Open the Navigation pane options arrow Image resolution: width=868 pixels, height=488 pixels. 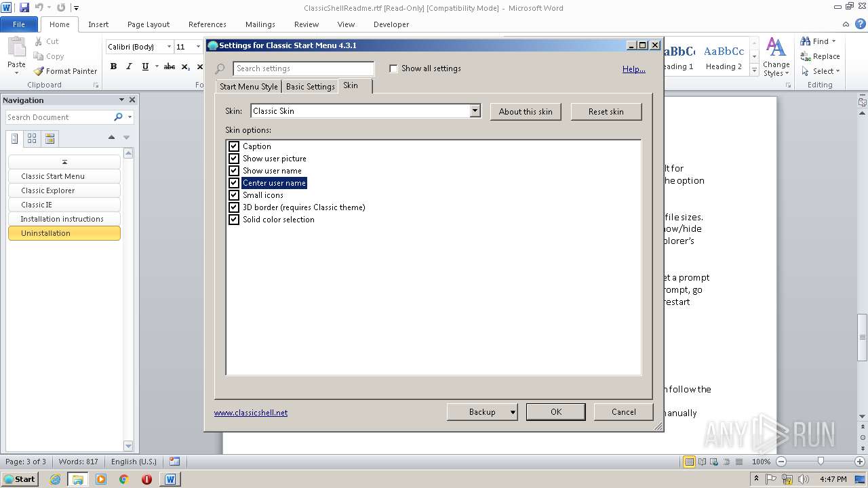tap(121, 100)
